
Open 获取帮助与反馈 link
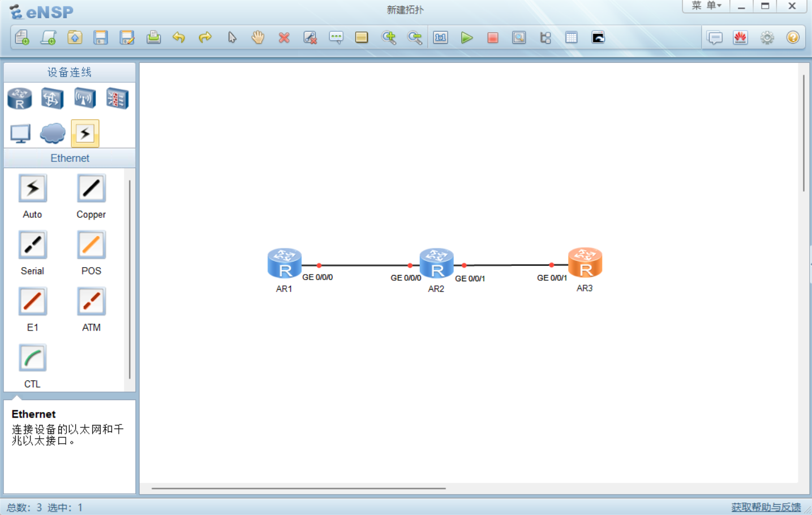tap(766, 507)
